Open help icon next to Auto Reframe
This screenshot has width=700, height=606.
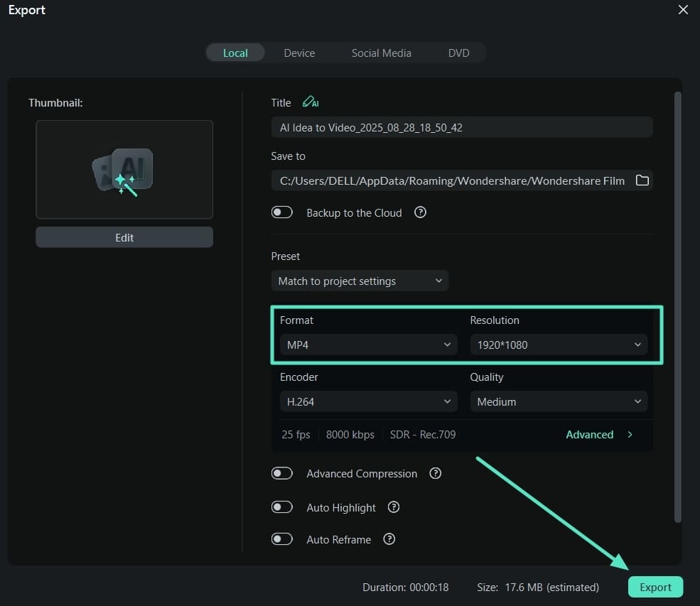pyautogui.click(x=389, y=539)
